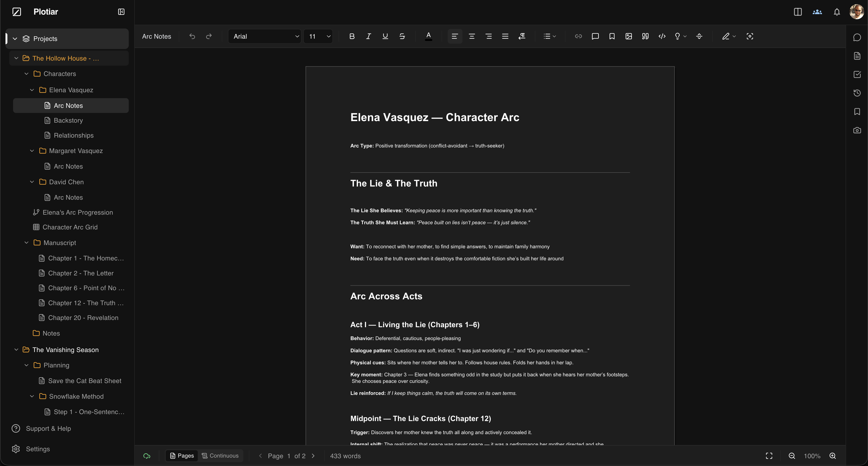The height and width of the screenshot is (466, 868).
Task: Insert a code block
Action: [662, 36]
